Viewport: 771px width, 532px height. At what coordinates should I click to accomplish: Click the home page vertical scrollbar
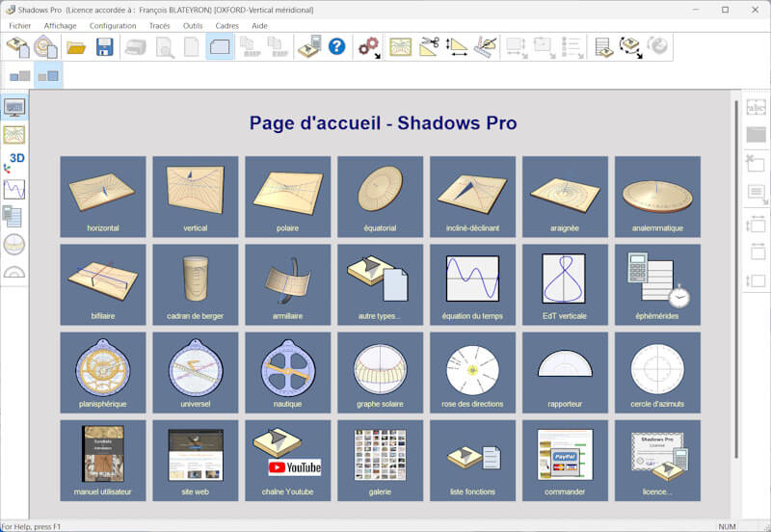[x=736, y=279]
